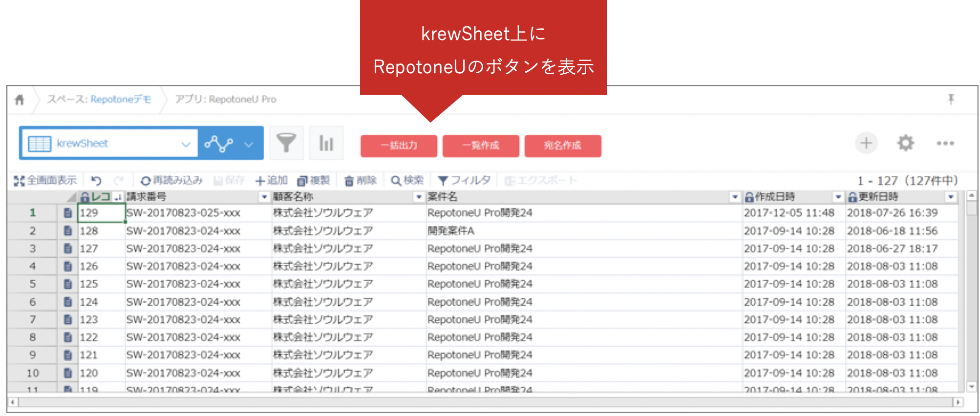Screen dimensions: 980x416
Task: Click 再読み込み to reload sheet
Action: [x=171, y=181]
